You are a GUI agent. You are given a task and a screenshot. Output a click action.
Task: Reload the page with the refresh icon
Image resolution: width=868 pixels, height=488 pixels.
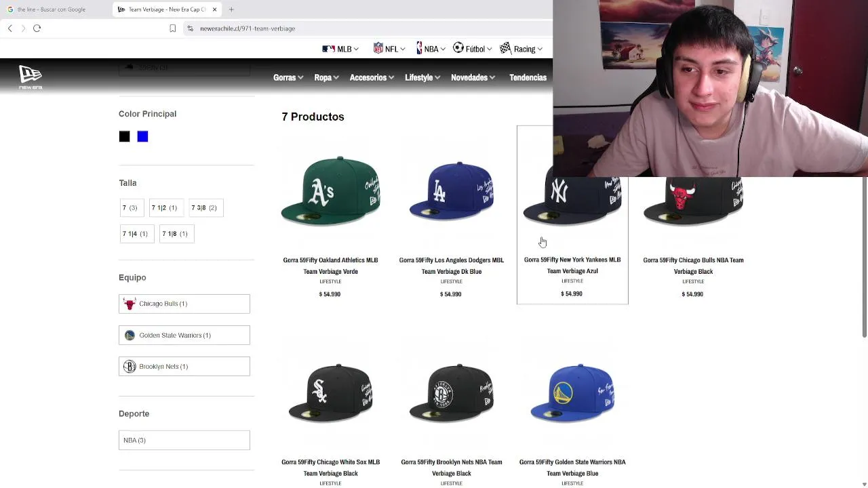(x=37, y=28)
